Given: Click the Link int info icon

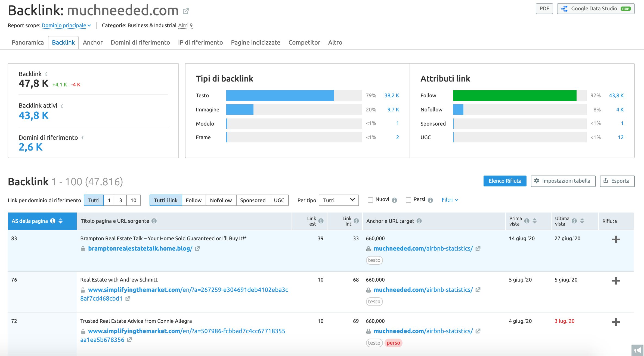Looking at the screenshot, I should pyautogui.click(x=356, y=221).
